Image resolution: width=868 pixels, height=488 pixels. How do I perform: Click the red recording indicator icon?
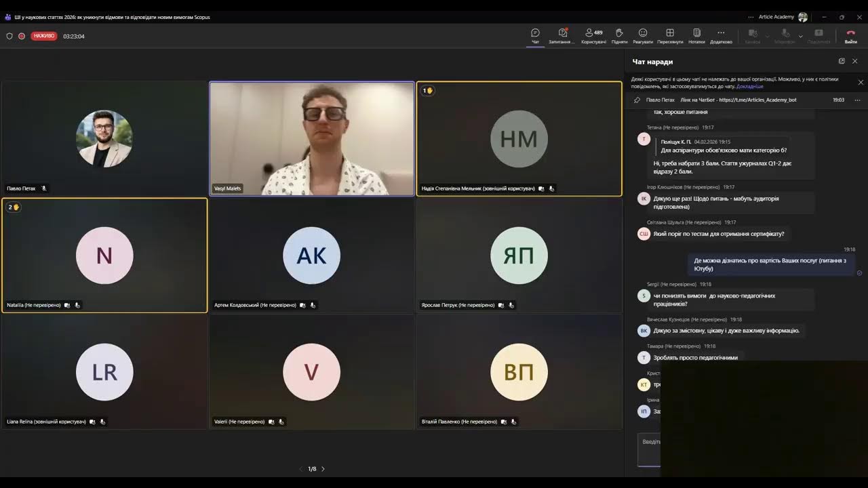click(x=22, y=36)
